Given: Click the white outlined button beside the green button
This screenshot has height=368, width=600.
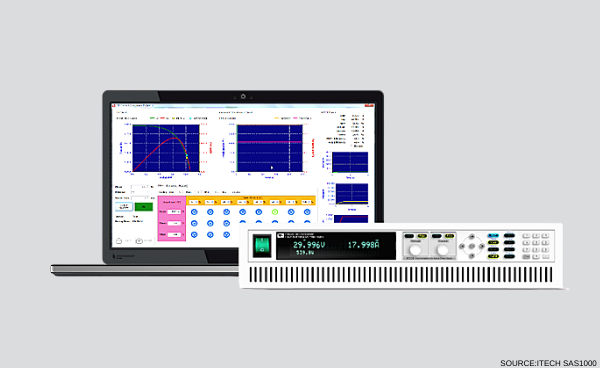Looking at the screenshot, I should click(x=124, y=207).
